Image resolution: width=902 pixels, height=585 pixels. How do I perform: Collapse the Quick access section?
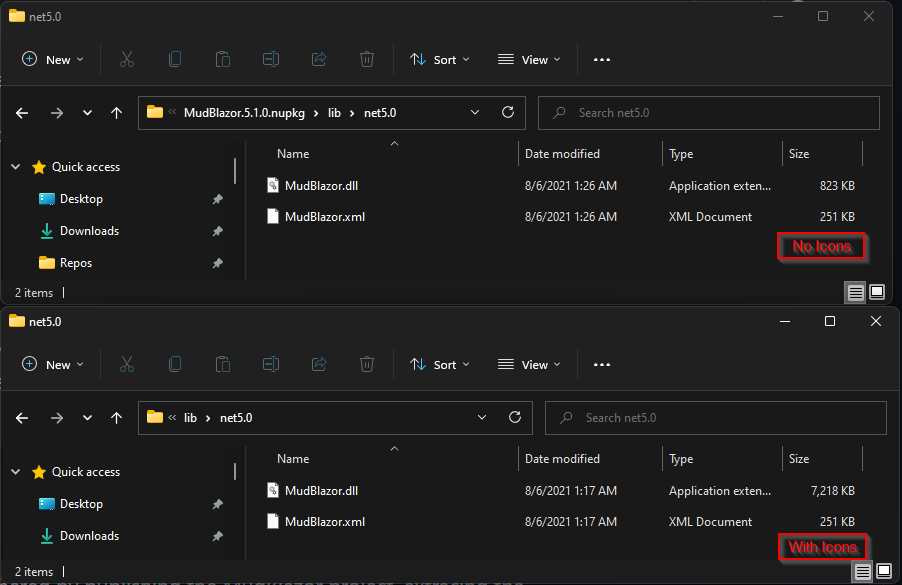[x=14, y=166]
